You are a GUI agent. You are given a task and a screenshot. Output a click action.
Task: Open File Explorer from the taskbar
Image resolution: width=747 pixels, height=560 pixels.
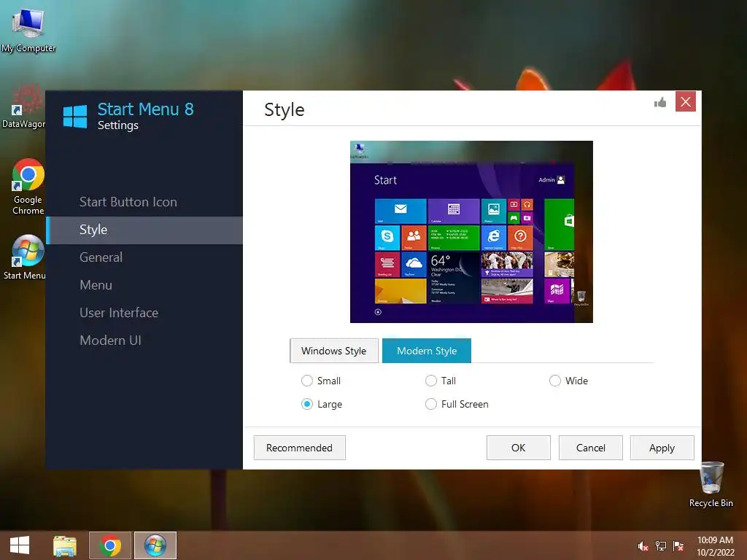pyautogui.click(x=65, y=545)
